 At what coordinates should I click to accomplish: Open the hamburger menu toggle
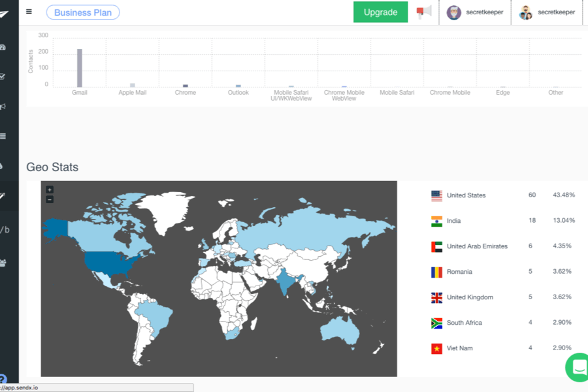click(x=29, y=11)
